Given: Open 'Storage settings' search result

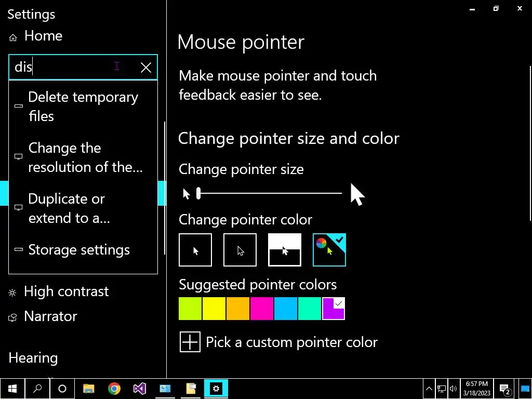Looking at the screenshot, I should click(83, 250).
